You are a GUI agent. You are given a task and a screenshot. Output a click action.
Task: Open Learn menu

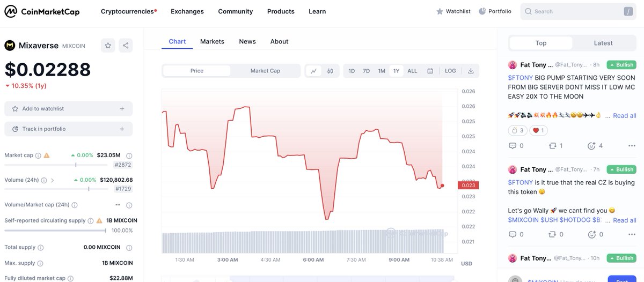(317, 11)
